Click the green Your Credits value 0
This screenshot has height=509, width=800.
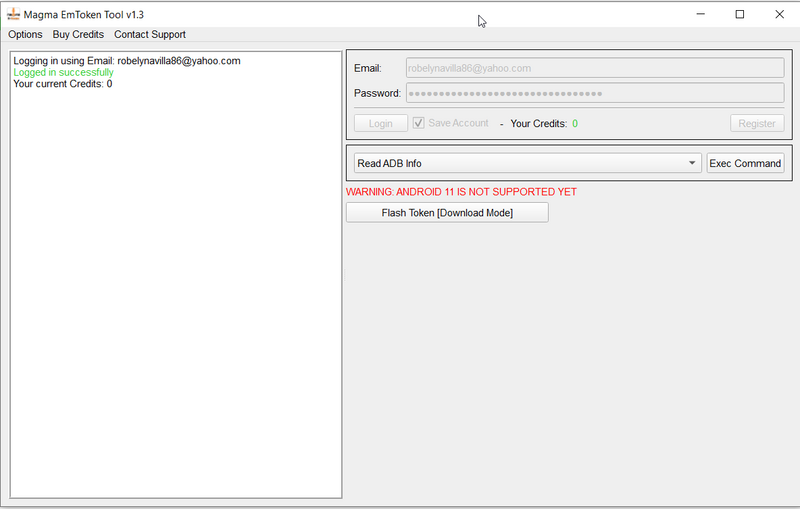pos(575,123)
